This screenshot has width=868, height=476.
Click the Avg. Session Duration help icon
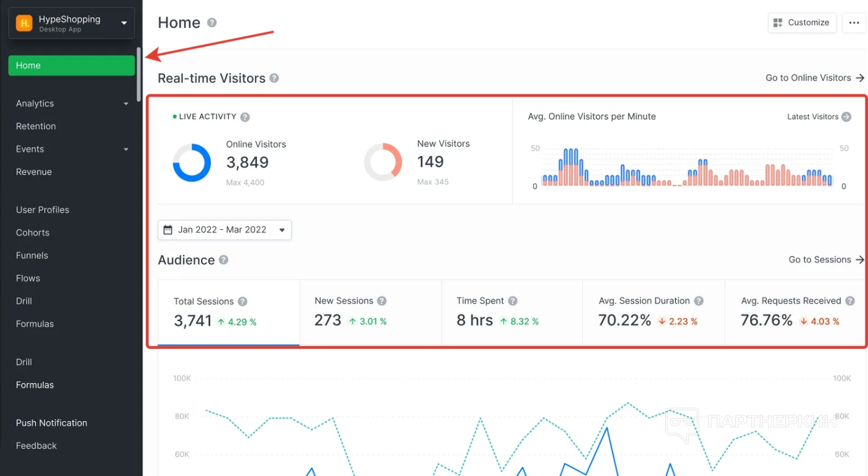click(699, 301)
